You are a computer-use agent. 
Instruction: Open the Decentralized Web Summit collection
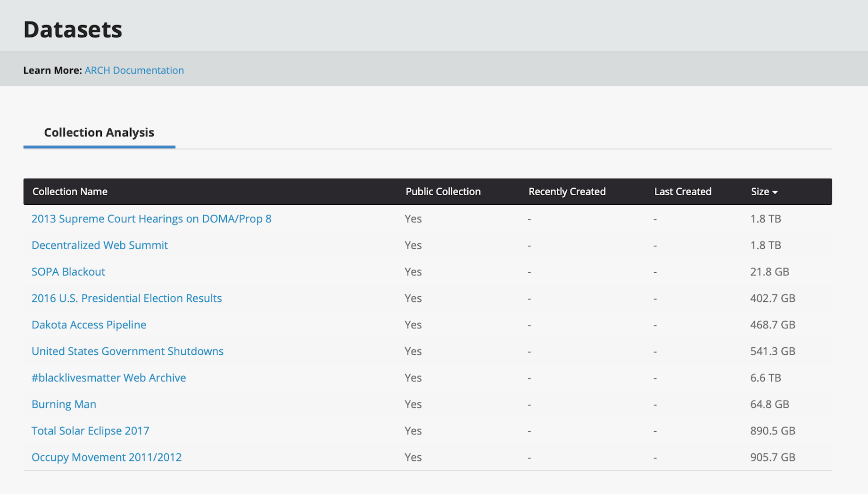(x=99, y=245)
